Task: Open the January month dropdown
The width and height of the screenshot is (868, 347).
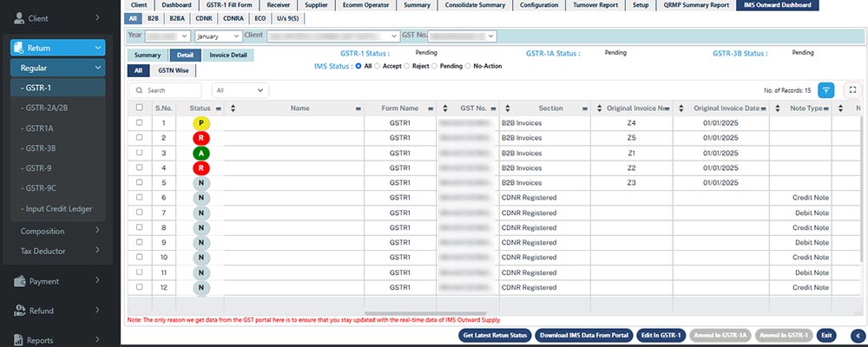Action: (x=217, y=36)
